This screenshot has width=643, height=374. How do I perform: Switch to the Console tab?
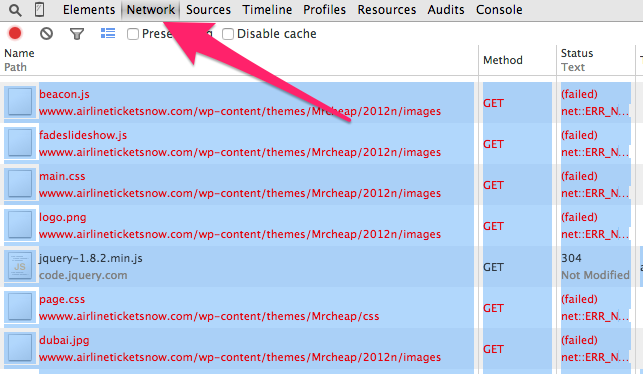coord(499,9)
